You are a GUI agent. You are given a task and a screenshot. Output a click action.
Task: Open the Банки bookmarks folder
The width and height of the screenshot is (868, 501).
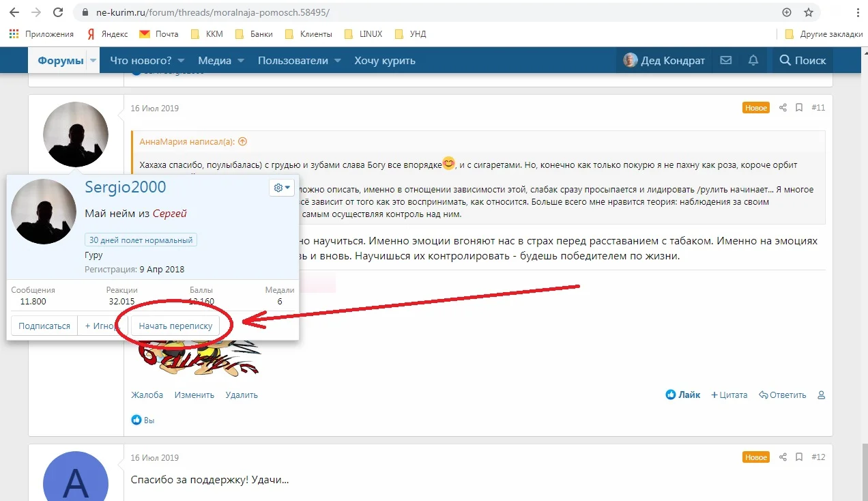pos(253,34)
